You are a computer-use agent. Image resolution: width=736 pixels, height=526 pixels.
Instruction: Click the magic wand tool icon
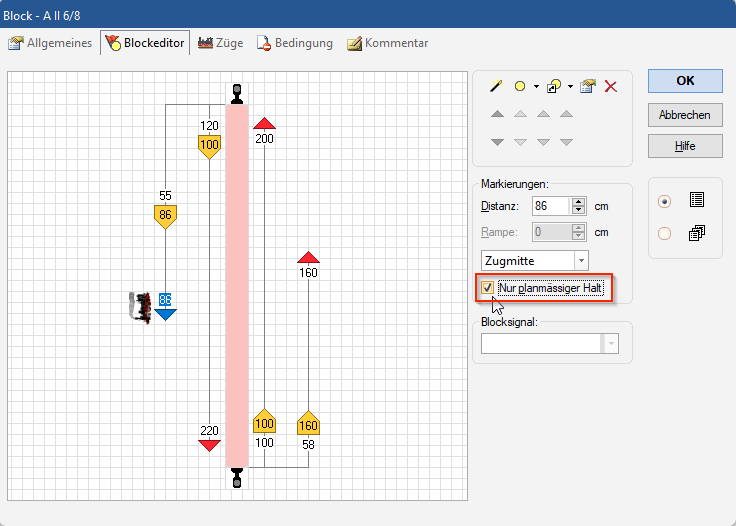coord(495,87)
